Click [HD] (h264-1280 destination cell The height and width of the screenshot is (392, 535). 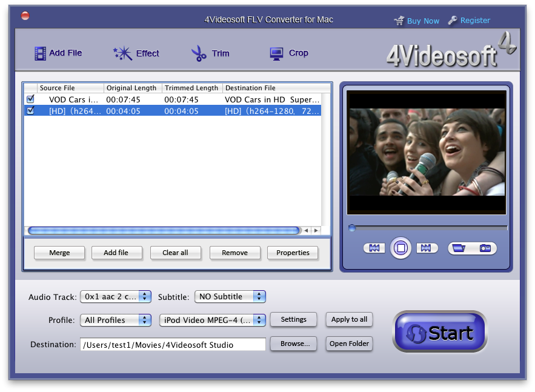coord(272,111)
